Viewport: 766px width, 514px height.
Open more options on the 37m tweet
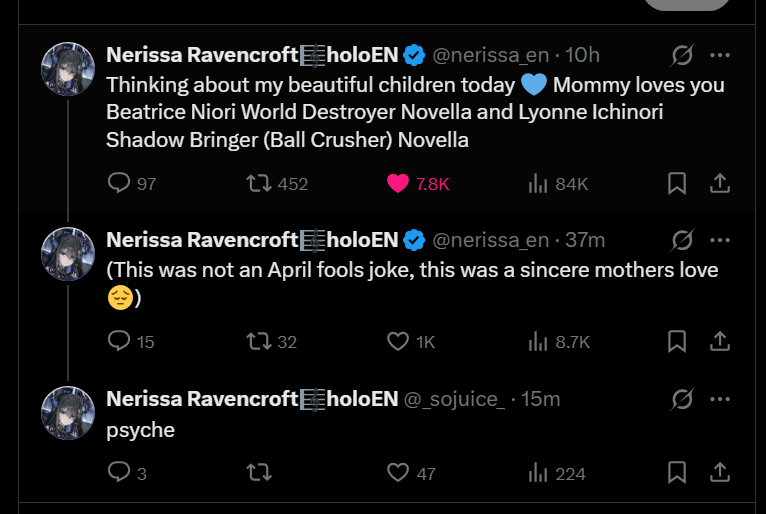coord(719,240)
